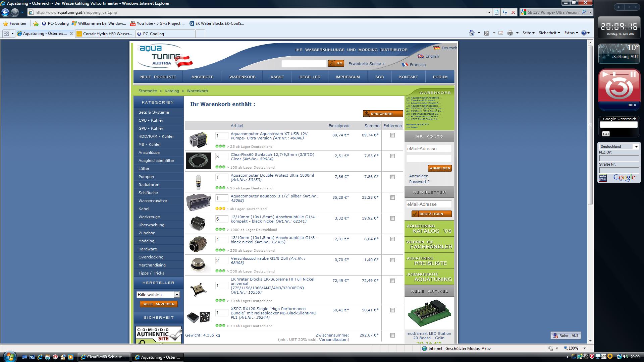The height and width of the screenshot is (362, 644).
Task: Check Entfernen for Double Protect Ultra
Action: (392, 177)
